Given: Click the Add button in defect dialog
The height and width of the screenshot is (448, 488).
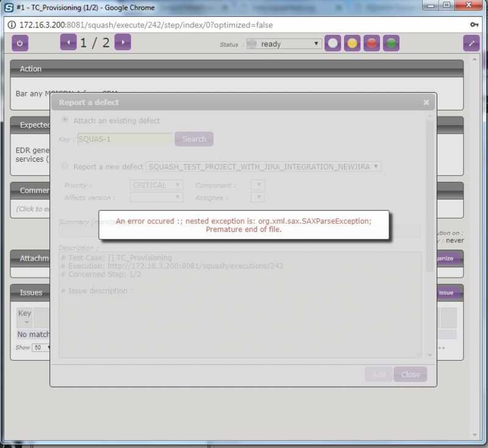Looking at the screenshot, I should 378,374.
